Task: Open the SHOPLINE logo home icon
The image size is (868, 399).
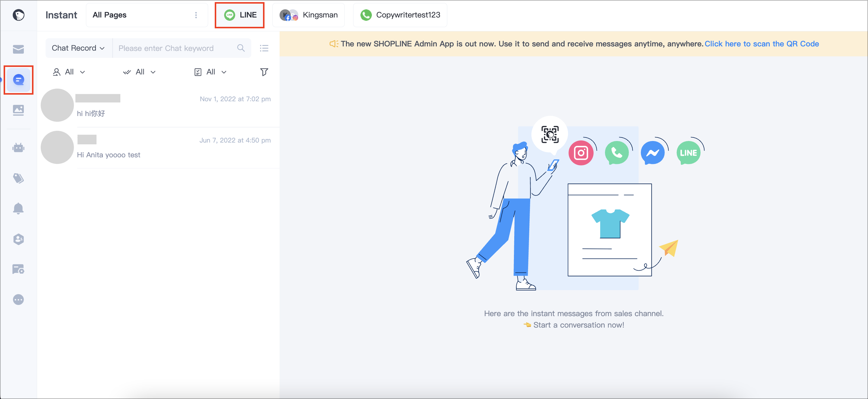Action: tap(18, 15)
